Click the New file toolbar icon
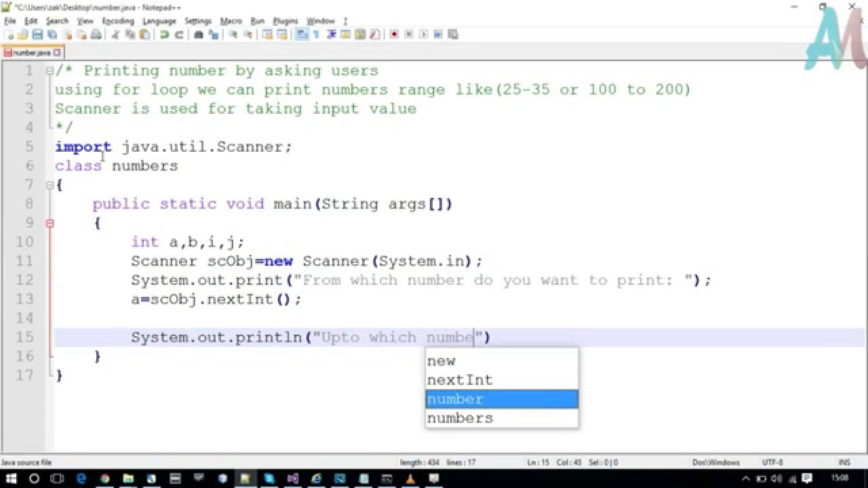Screen dimensions: 868x488 point(9,34)
